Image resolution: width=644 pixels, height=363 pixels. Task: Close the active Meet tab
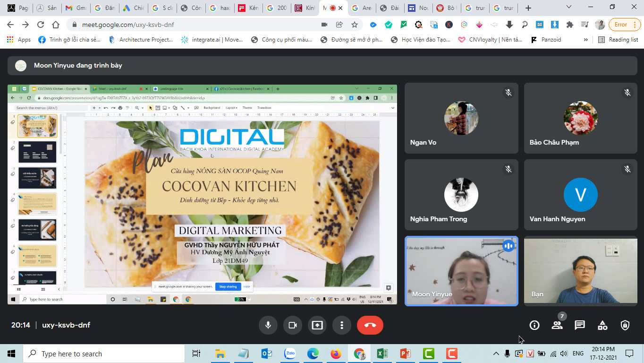coord(340,8)
